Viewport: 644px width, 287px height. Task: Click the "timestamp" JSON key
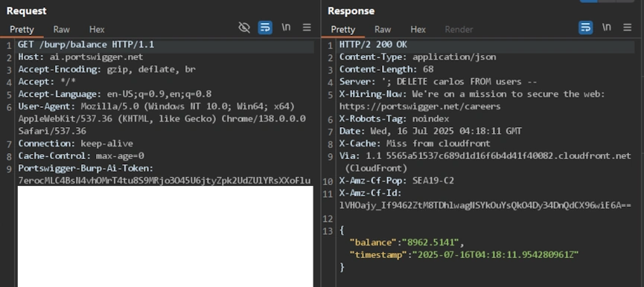(x=378, y=254)
